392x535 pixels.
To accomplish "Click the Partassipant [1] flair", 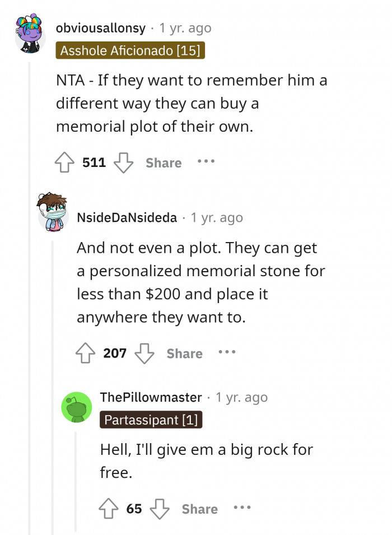I will point(151,420).
